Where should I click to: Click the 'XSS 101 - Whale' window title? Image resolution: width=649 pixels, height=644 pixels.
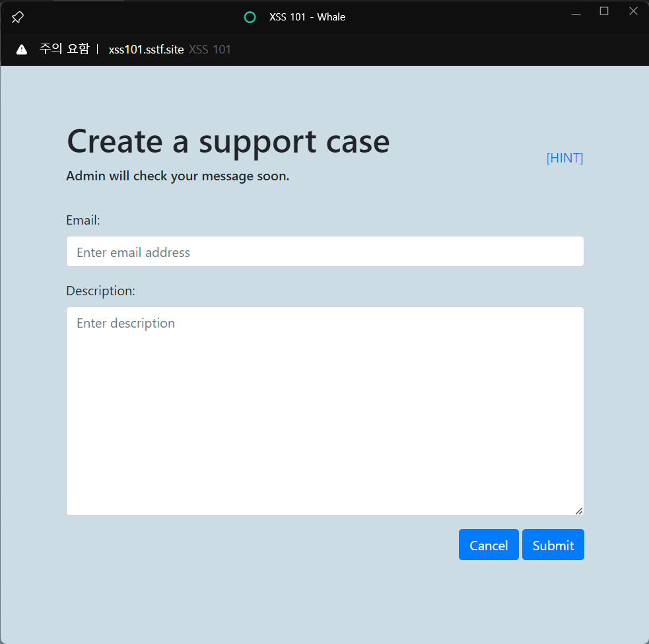point(307,17)
